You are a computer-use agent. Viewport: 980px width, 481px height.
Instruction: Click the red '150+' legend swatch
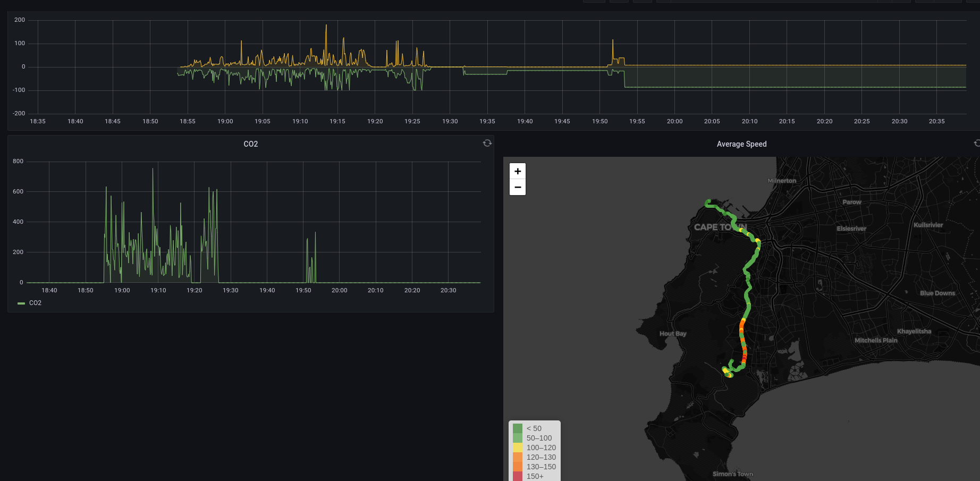pyautogui.click(x=518, y=476)
